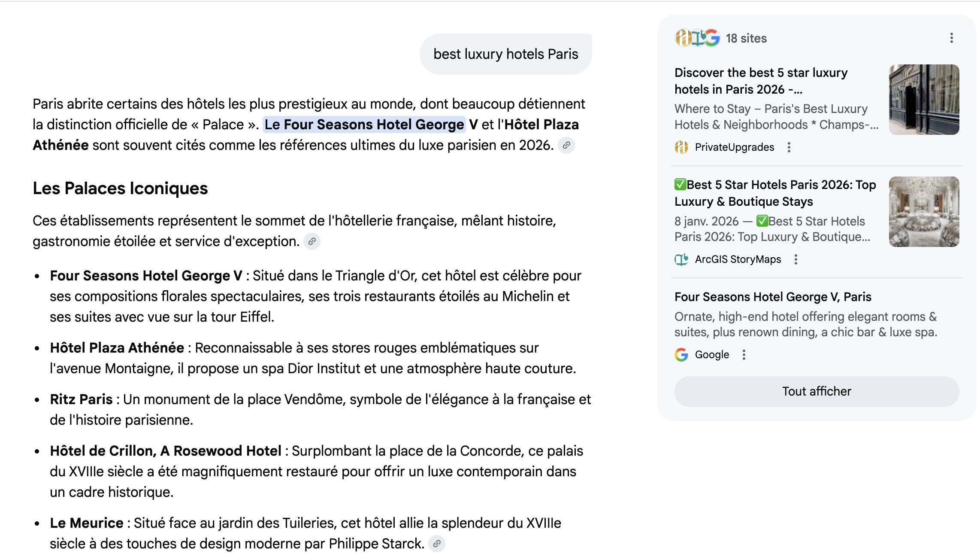Click the hotel facade thumbnail of the first result
Screen dimensions: 980x560
point(923,99)
